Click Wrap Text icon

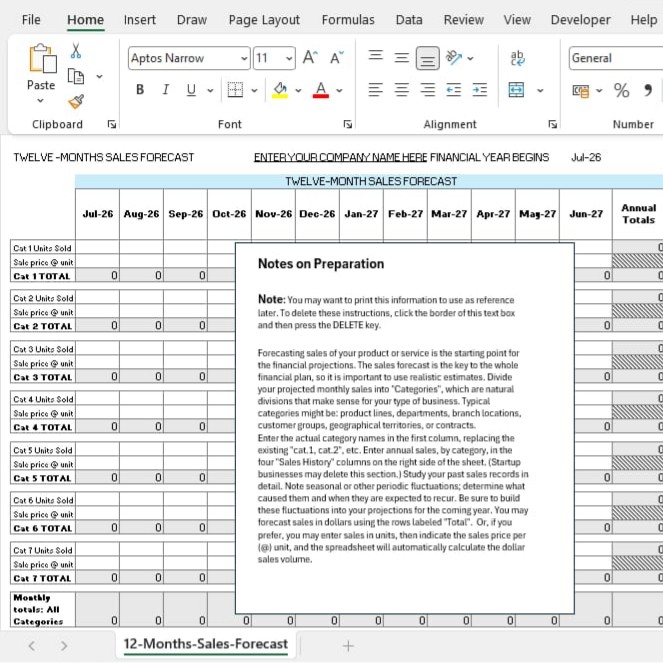tap(517, 58)
